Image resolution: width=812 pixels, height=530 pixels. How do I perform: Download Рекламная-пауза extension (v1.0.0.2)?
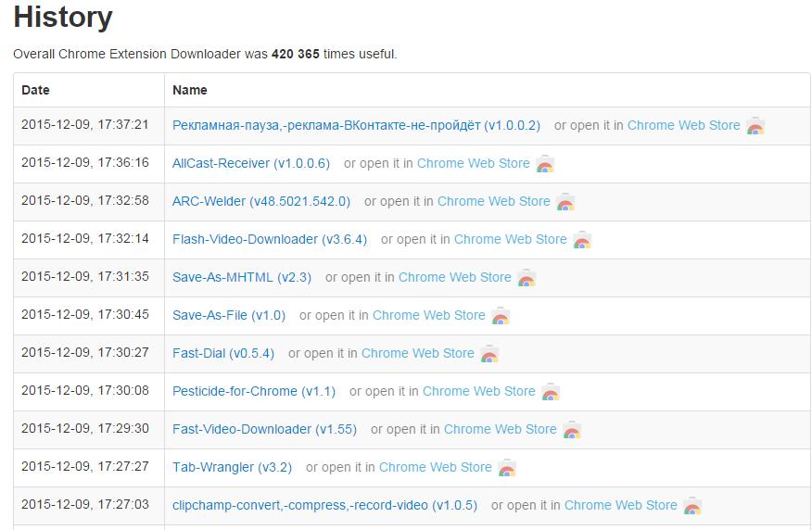[x=356, y=125]
